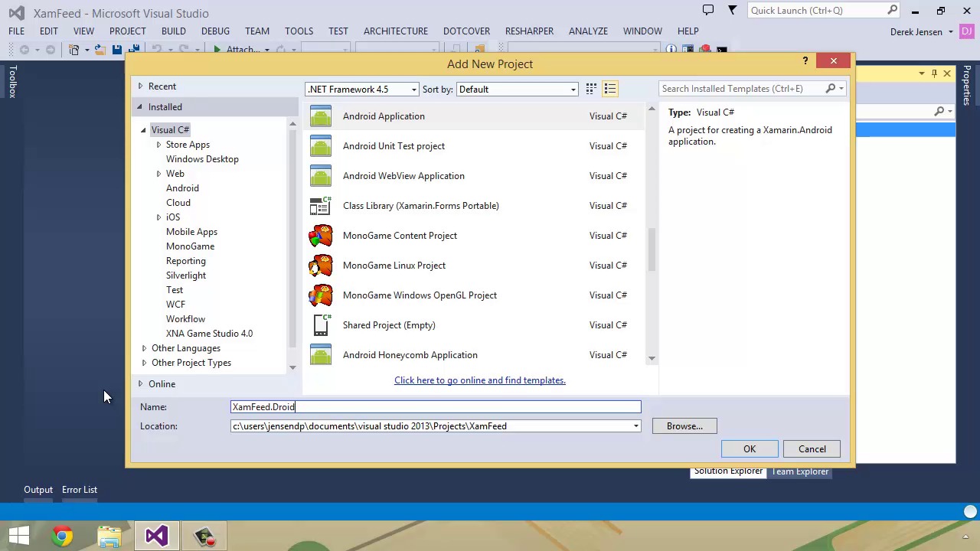This screenshot has width=980, height=551.
Task: Open the notifications flag icon
Action: 732,11
